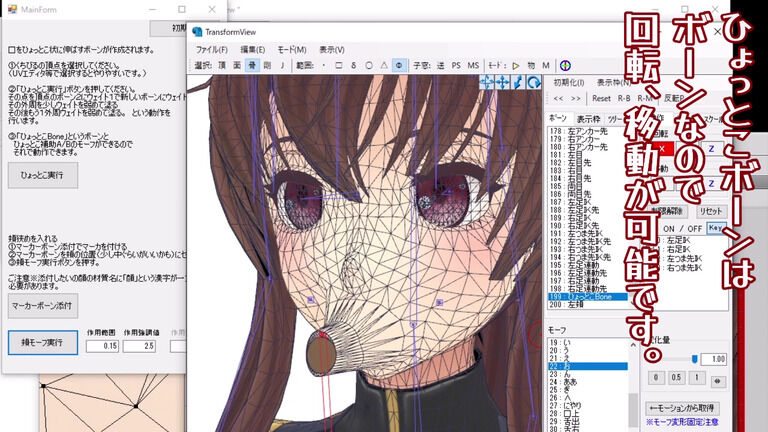Select morph 22 : お in list
This screenshot has height=432, width=768.
pyautogui.click(x=587, y=366)
